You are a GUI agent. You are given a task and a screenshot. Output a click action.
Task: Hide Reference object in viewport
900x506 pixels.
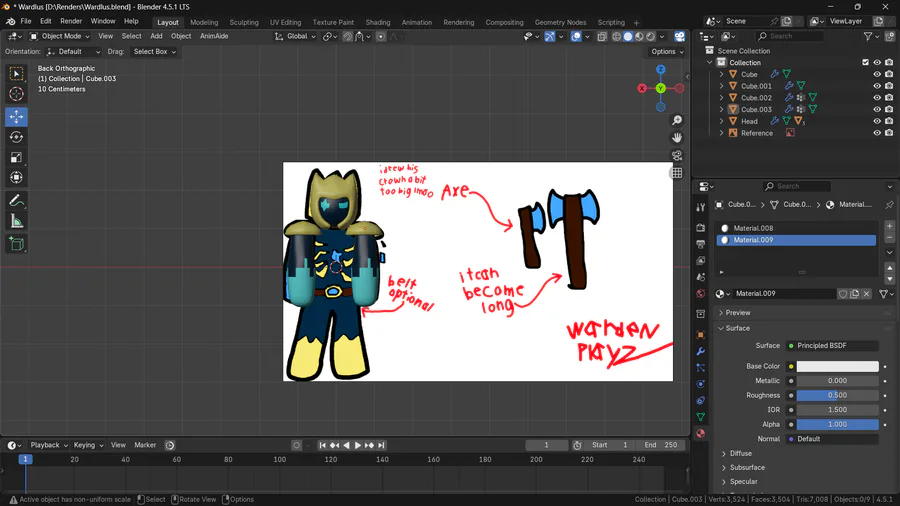877,133
